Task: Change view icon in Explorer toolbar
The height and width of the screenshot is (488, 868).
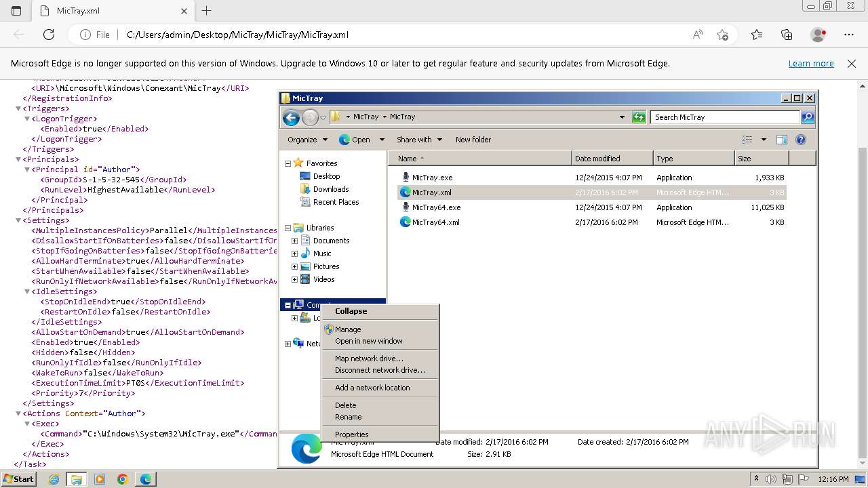Action: (x=747, y=140)
